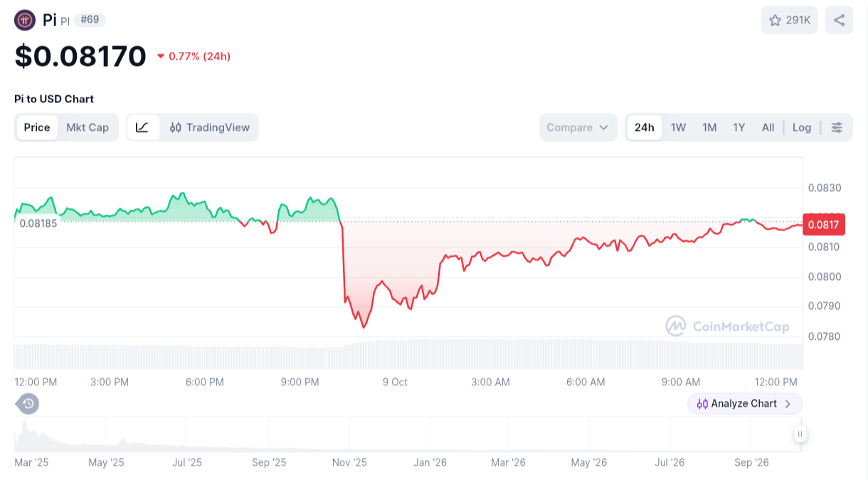Click the 9:00 PM time axis label
The height and width of the screenshot is (480, 868).
tap(300, 382)
